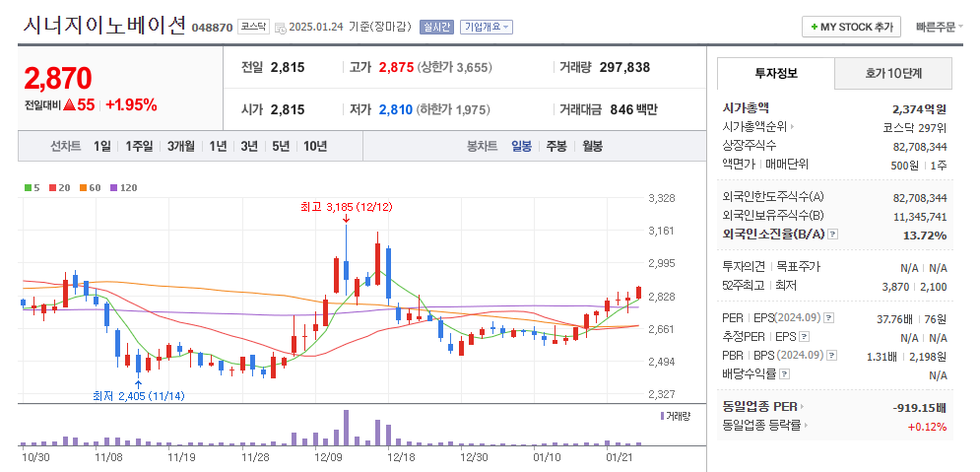Show the 일봉 daily candle chart
This screenshot has height=472, width=980.
pos(521,146)
